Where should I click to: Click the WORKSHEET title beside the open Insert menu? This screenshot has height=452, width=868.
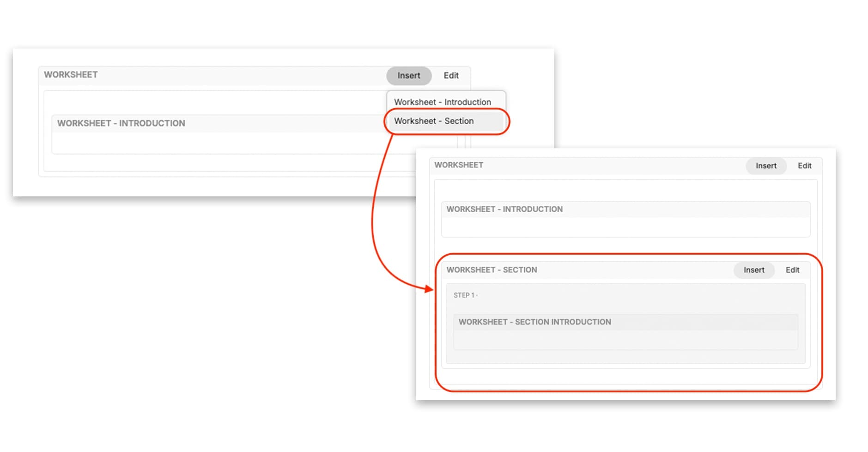coord(71,75)
